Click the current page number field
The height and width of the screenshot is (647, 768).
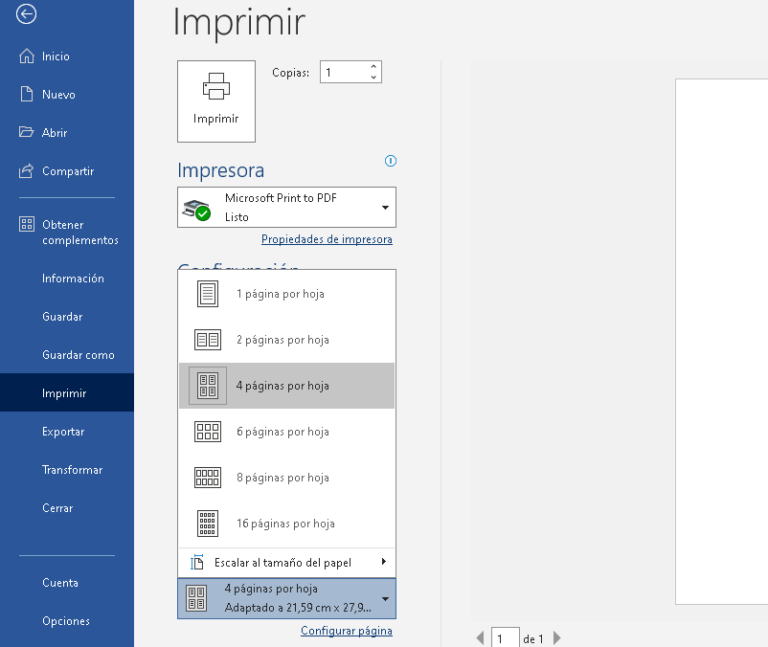pyautogui.click(x=504, y=638)
